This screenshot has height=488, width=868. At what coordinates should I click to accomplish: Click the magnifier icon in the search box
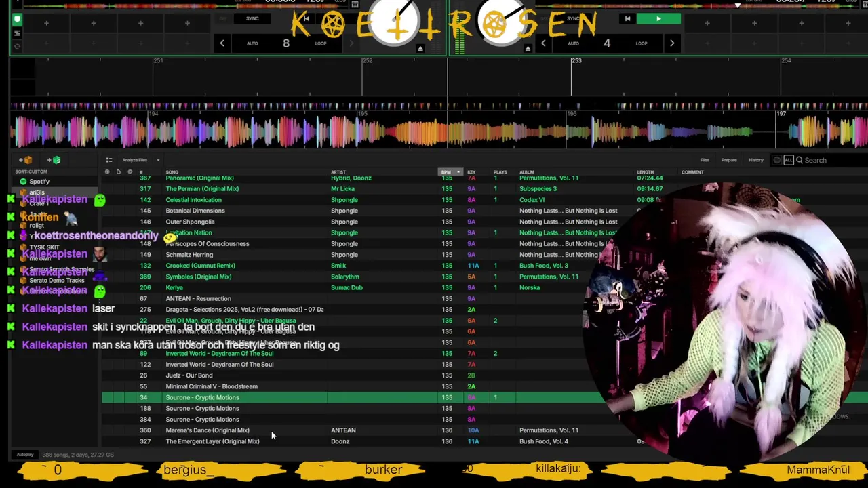[x=800, y=160]
